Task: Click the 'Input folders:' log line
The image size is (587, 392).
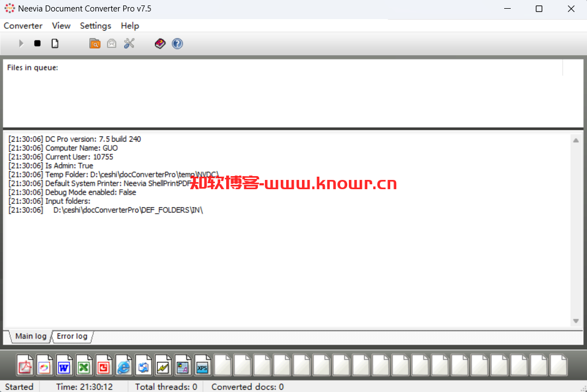Action: (50, 201)
